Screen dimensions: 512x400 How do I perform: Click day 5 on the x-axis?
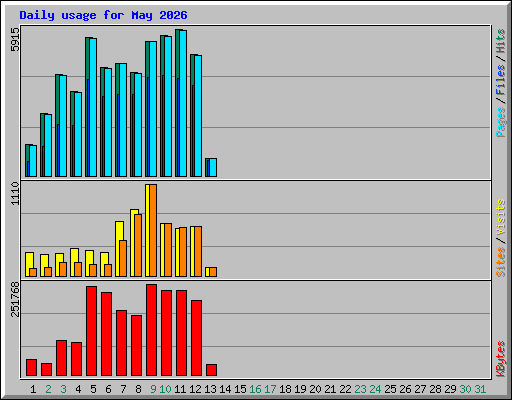click(x=93, y=389)
